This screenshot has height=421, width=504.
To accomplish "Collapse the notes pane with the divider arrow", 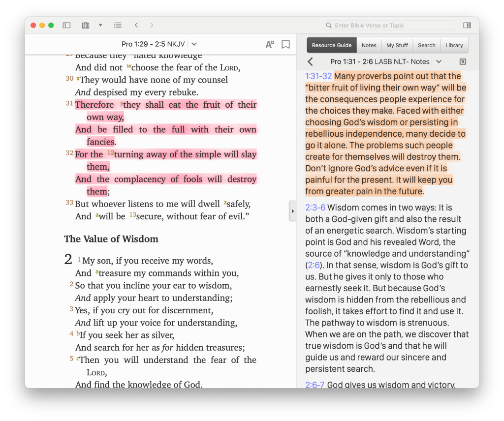I will coord(292,210).
